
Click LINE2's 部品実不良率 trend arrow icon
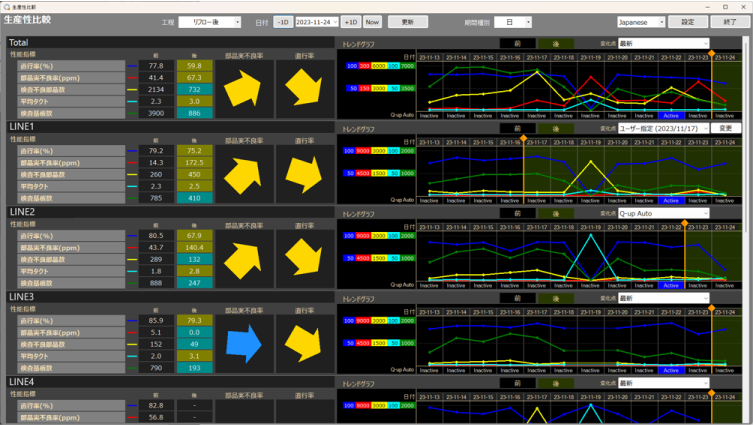(x=243, y=260)
